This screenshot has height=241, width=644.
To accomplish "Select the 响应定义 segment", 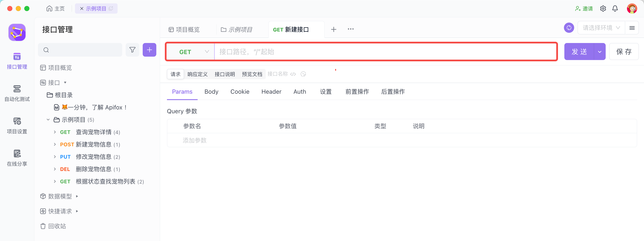I will pos(197,74).
